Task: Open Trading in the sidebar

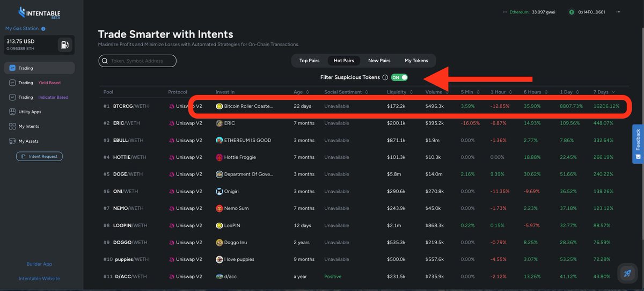Action: coord(39,68)
